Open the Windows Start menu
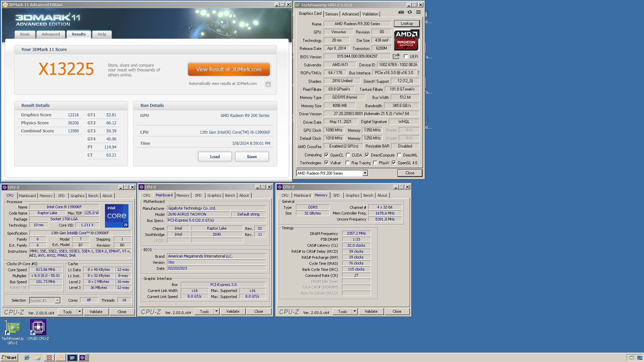Screen dimensions: 644x362 [x=9, y=358]
